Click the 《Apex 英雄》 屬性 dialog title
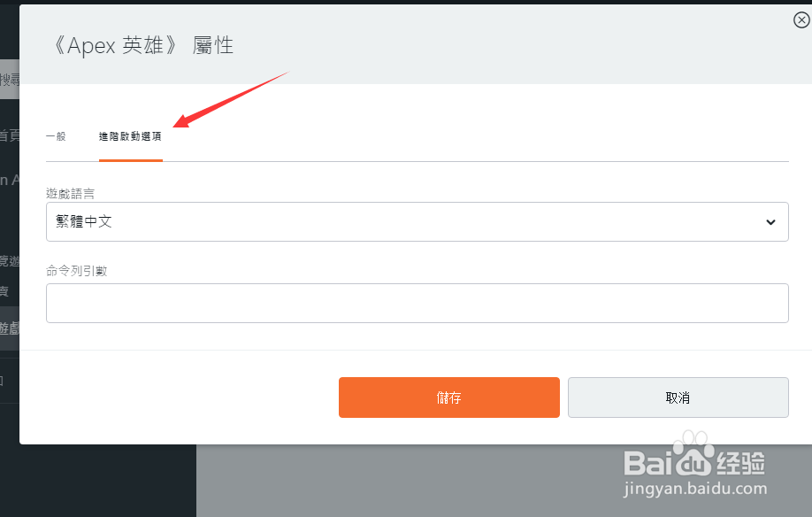The width and height of the screenshot is (812, 517). pos(143,45)
